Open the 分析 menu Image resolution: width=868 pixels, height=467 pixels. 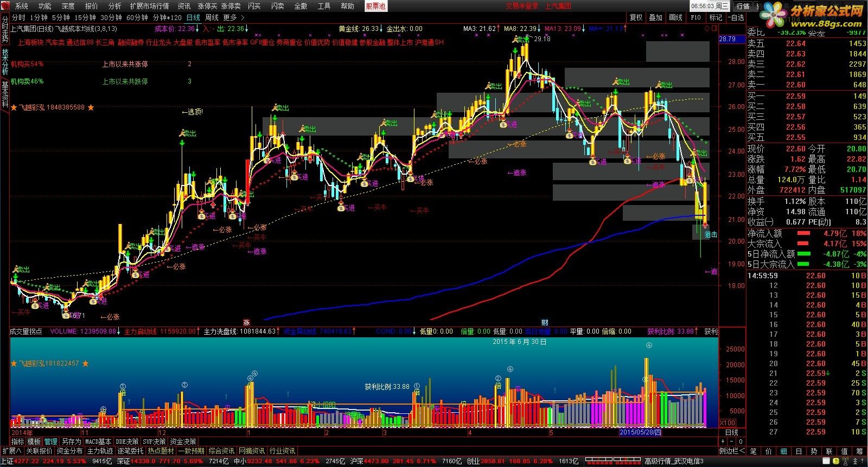tap(115, 6)
